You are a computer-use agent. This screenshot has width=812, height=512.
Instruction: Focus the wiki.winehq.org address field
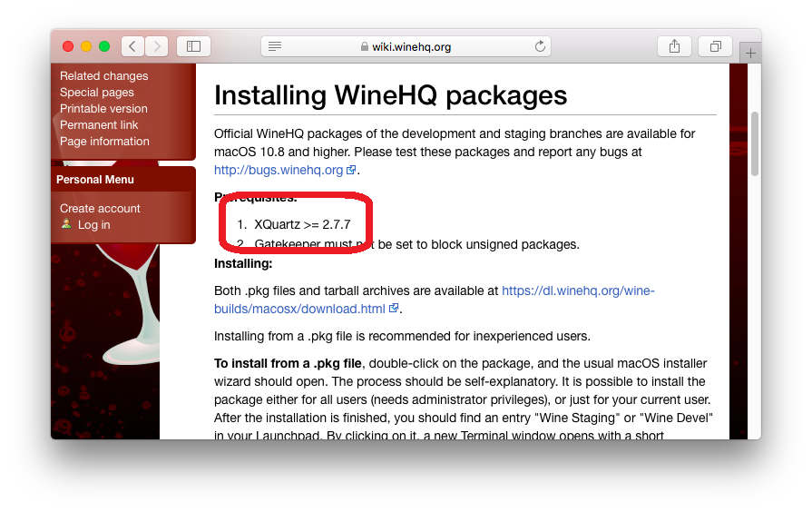406,46
